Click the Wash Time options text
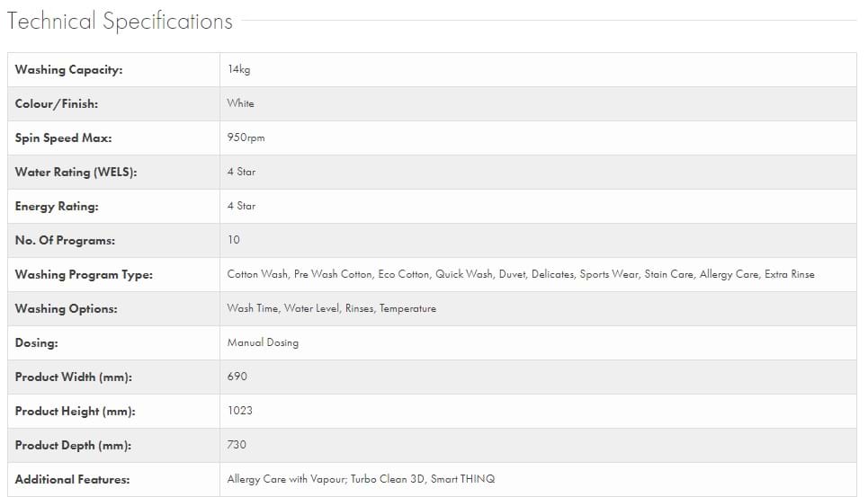Image resolution: width=868 pixels, height=497 pixels. point(253,308)
